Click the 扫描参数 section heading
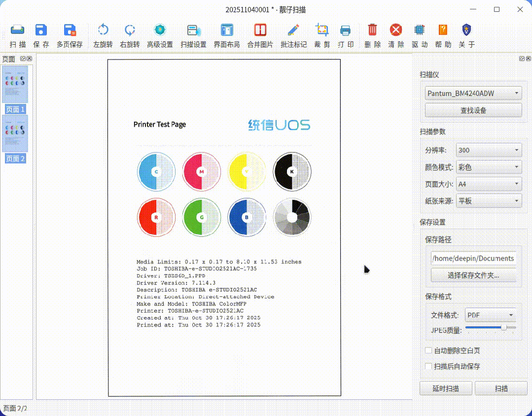Image resolution: width=532 pixels, height=416 pixels. click(432, 131)
